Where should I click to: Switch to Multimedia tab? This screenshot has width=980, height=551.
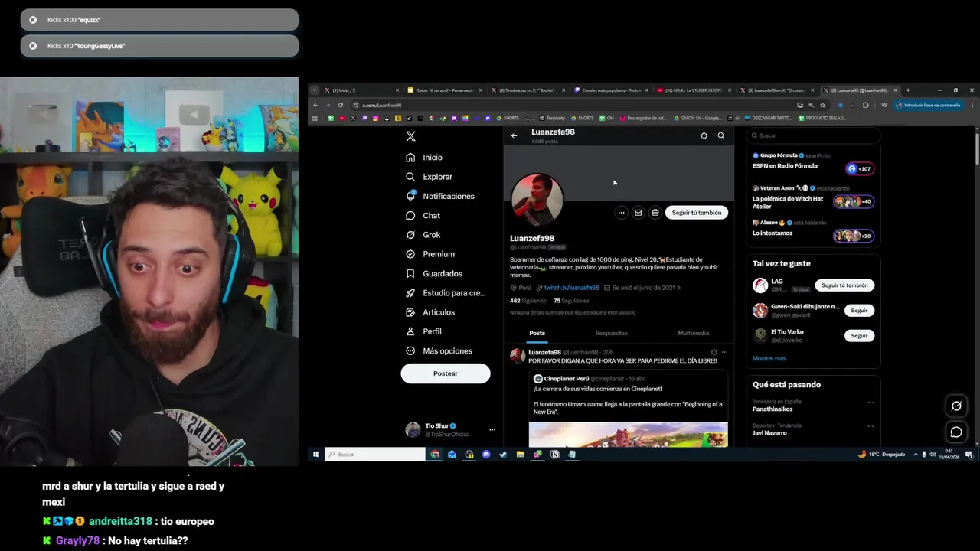pos(694,334)
